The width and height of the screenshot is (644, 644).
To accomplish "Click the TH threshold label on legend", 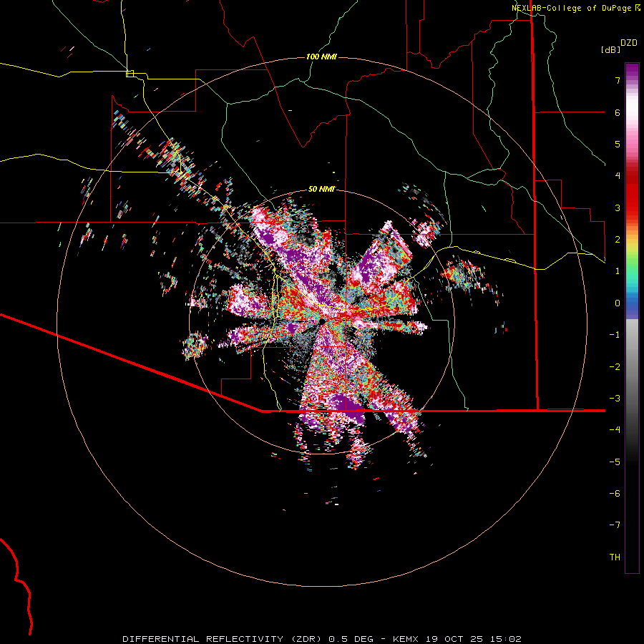I will (615, 557).
